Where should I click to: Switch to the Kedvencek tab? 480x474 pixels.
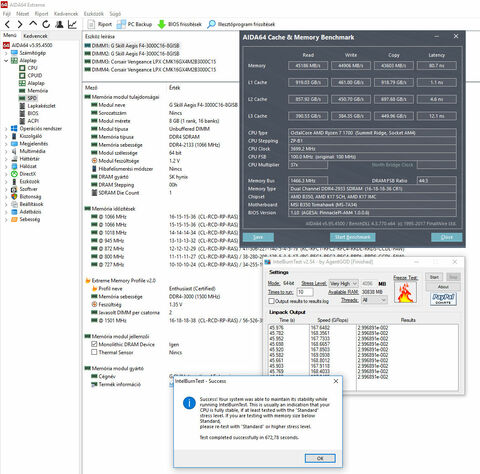point(35,36)
